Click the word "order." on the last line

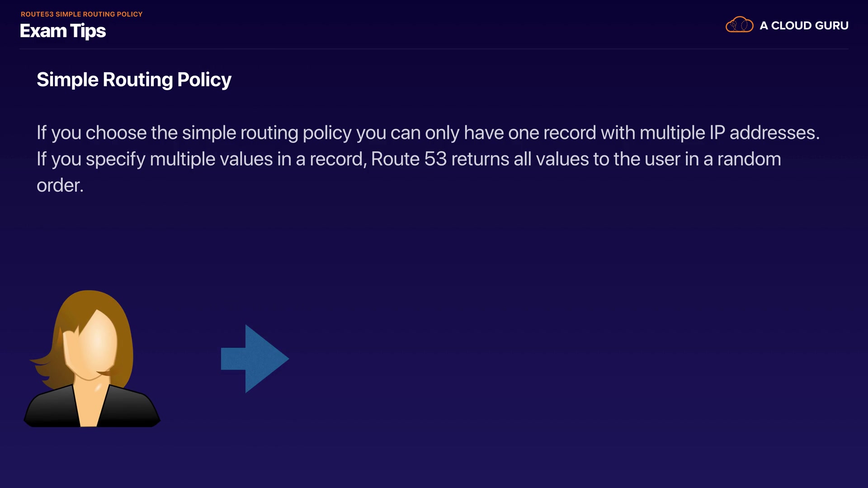[60, 185]
